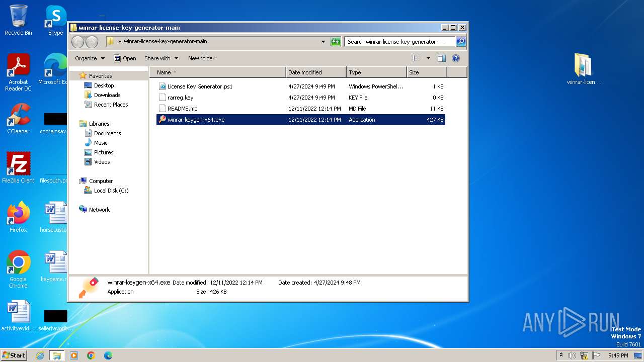The image size is (644, 362).
Task: Open horsecusto Word document on desktop
Action: pyautogui.click(x=54, y=217)
